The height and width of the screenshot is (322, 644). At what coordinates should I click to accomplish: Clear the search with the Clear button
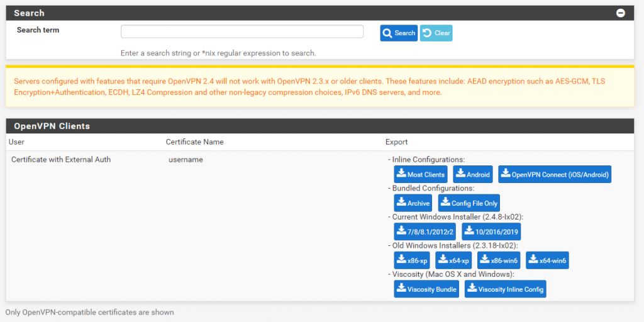tap(436, 33)
